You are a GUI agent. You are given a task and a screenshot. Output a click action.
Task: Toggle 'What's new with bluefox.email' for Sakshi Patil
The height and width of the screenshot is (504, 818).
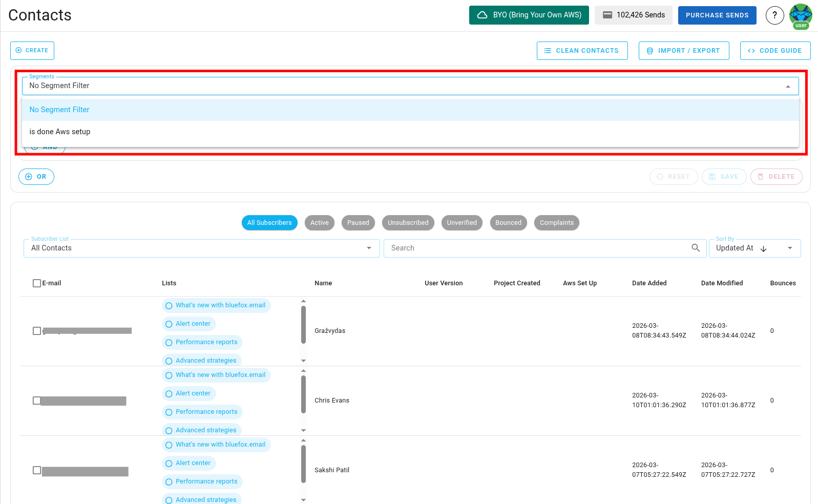click(x=216, y=445)
